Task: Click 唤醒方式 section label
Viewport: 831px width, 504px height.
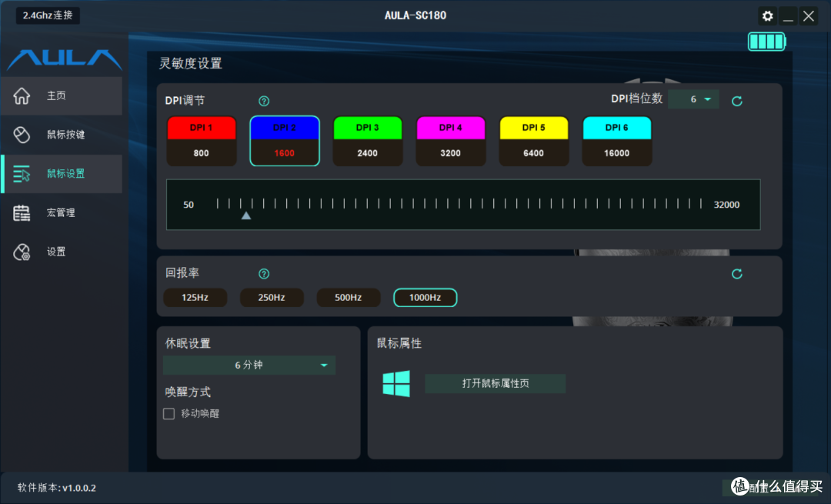Action: coord(188,392)
